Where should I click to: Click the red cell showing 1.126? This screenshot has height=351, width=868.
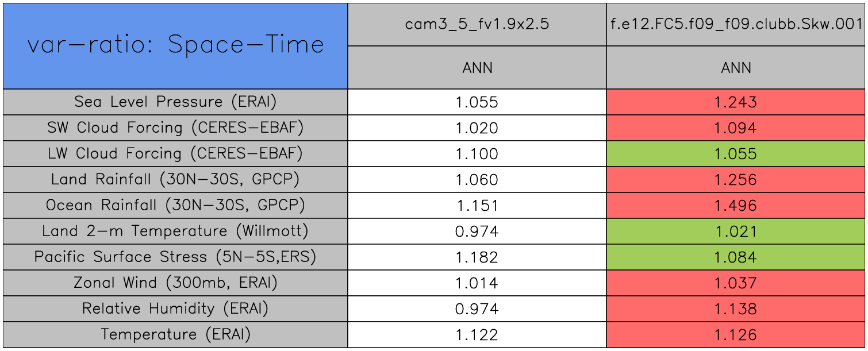coord(736,335)
